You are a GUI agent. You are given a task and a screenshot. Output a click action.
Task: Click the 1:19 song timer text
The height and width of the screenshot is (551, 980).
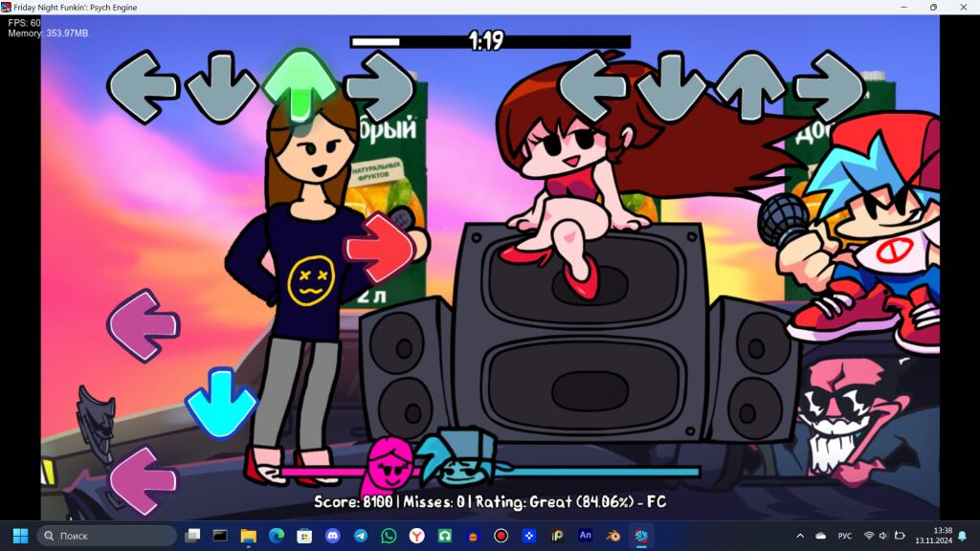[x=486, y=40]
